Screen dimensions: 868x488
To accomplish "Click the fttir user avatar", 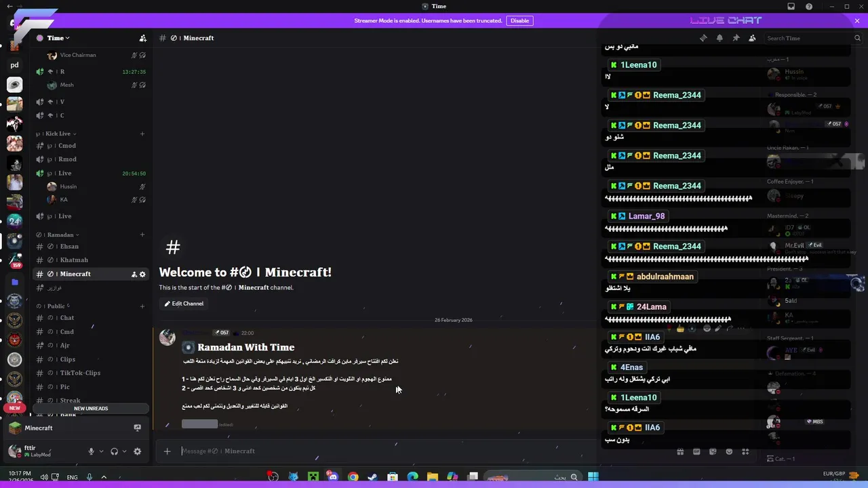I will click(x=14, y=451).
